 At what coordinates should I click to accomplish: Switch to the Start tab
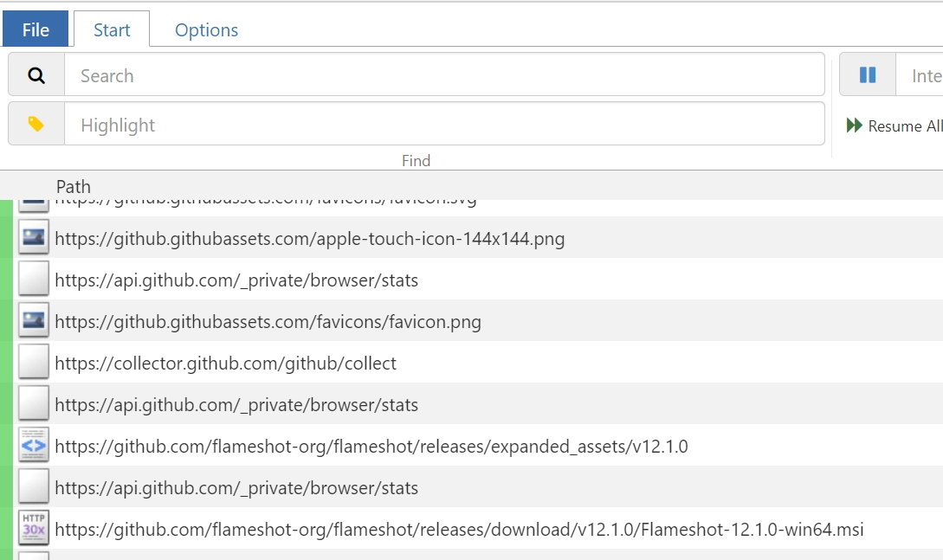(x=111, y=29)
